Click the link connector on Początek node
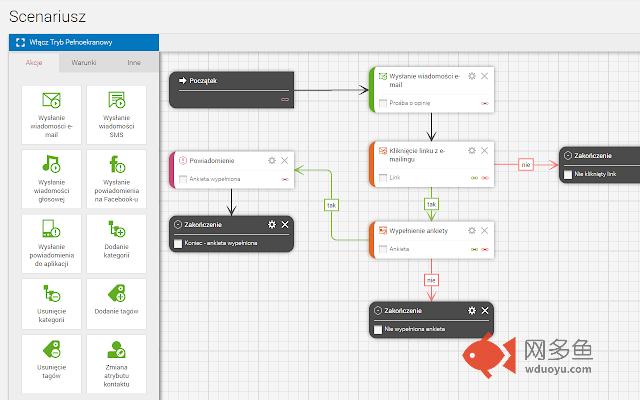This screenshot has height=400, width=640. click(285, 99)
